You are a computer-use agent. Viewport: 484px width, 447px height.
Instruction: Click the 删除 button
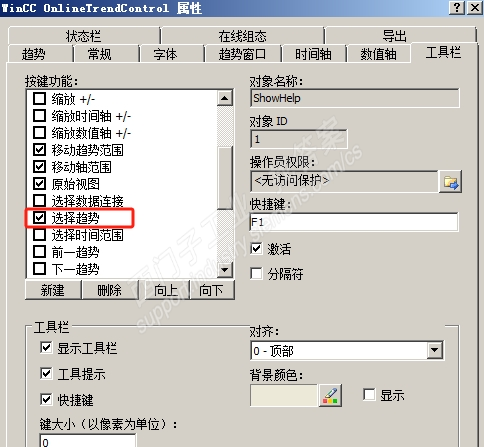click(109, 290)
